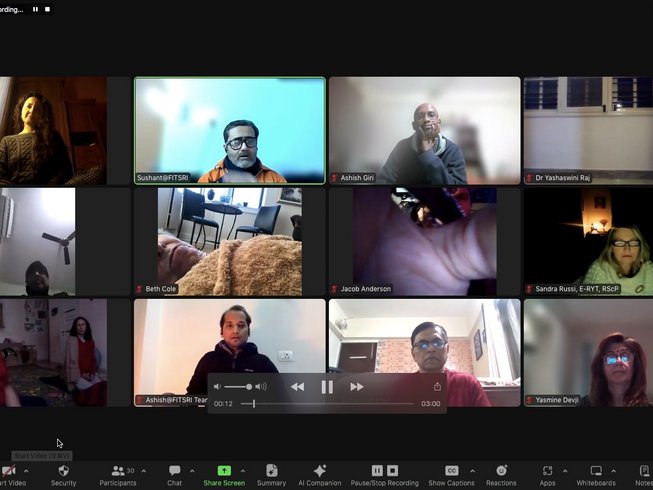Expand the Chat options arrow
653x490 pixels.
[192, 471]
